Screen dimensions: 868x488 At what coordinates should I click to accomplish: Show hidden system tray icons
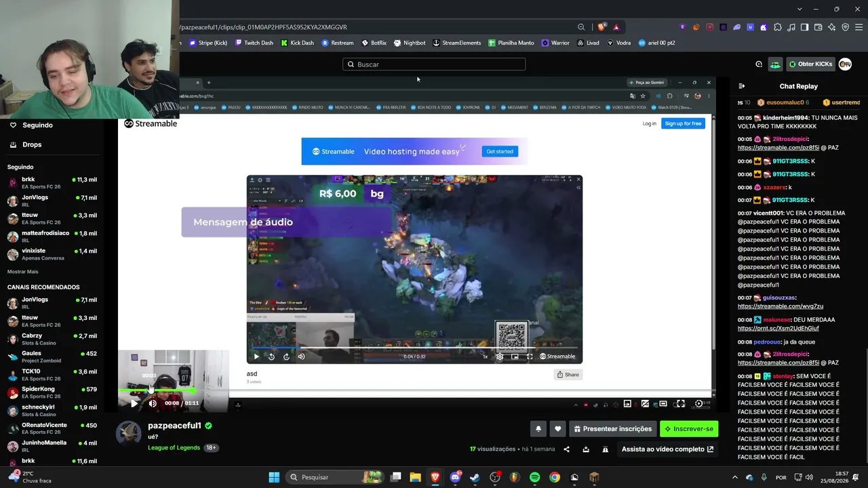734,477
